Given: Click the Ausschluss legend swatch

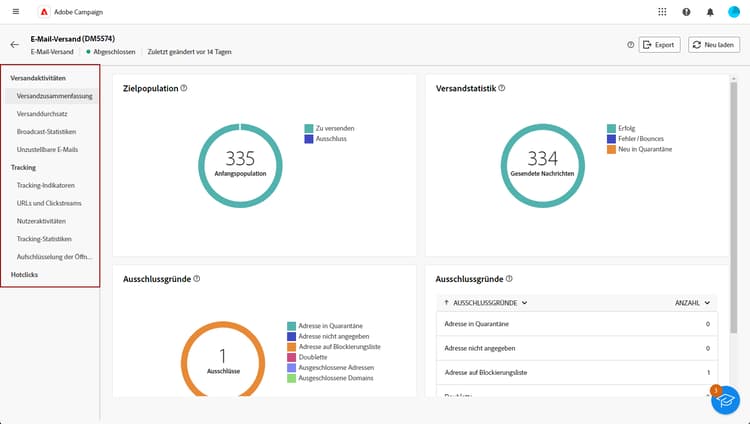Looking at the screenshot, I should click(x=309, y=139).
